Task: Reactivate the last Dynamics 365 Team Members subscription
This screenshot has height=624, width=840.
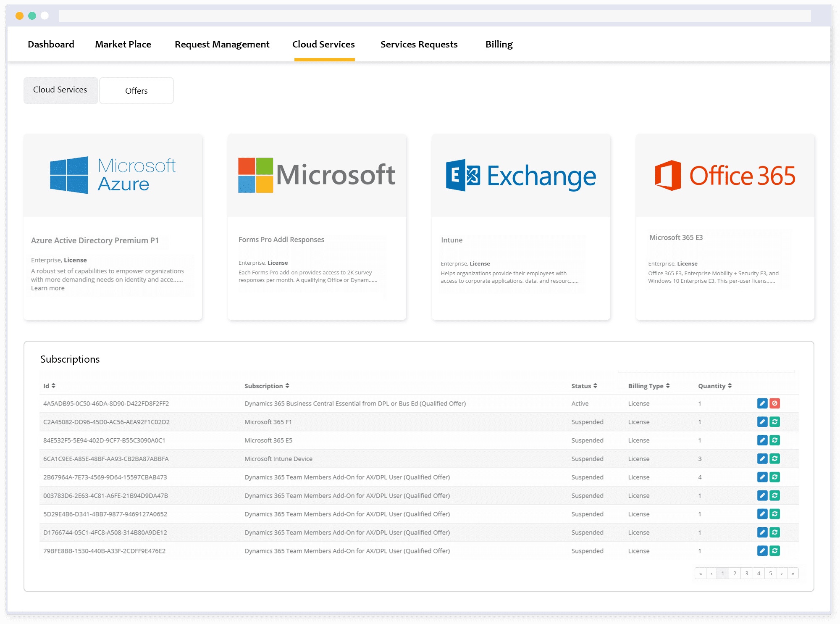Action: click(x=775, y=550)
